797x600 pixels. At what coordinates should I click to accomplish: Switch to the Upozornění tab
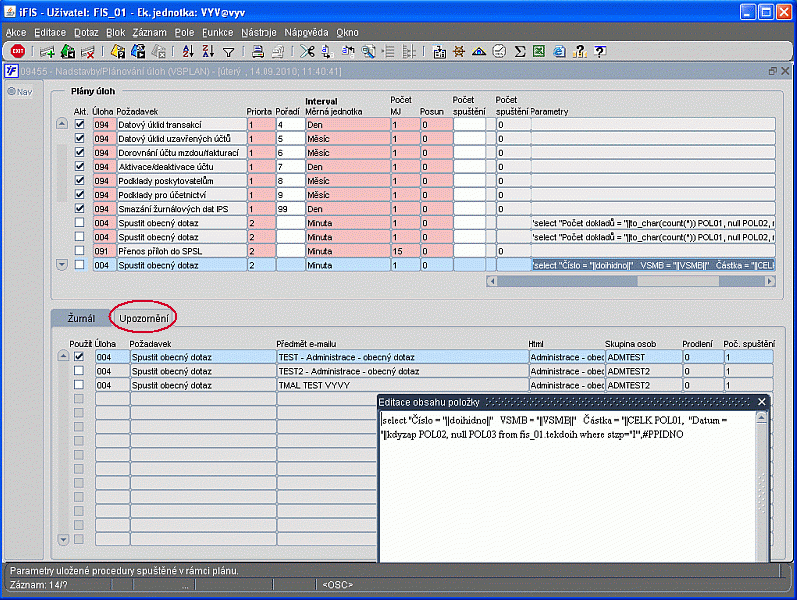pos(144,318)
